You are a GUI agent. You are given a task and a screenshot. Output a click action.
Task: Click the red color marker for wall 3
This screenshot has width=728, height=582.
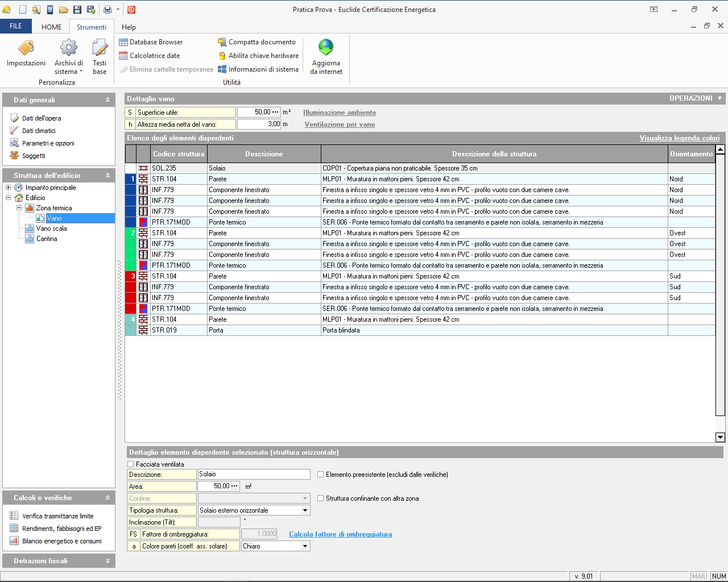click(x=130, y=276)
